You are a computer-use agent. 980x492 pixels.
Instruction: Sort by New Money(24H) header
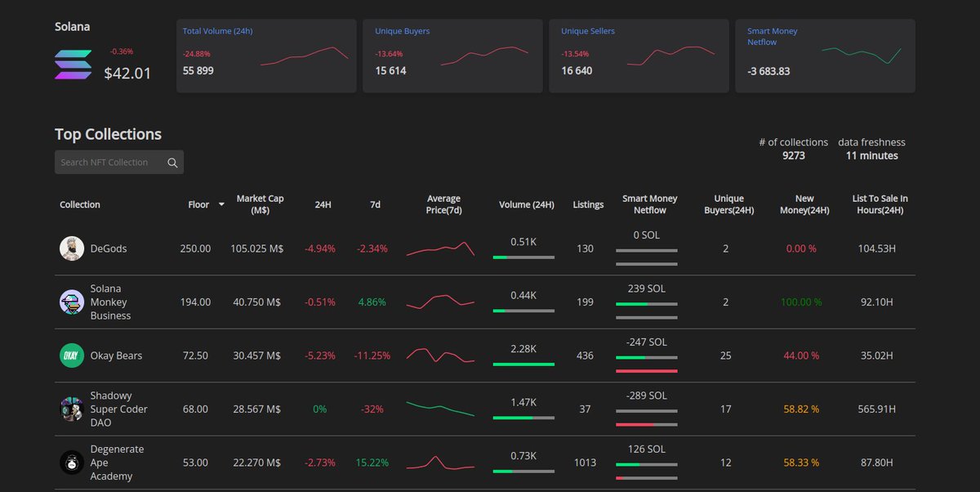(x=804, y=204)
